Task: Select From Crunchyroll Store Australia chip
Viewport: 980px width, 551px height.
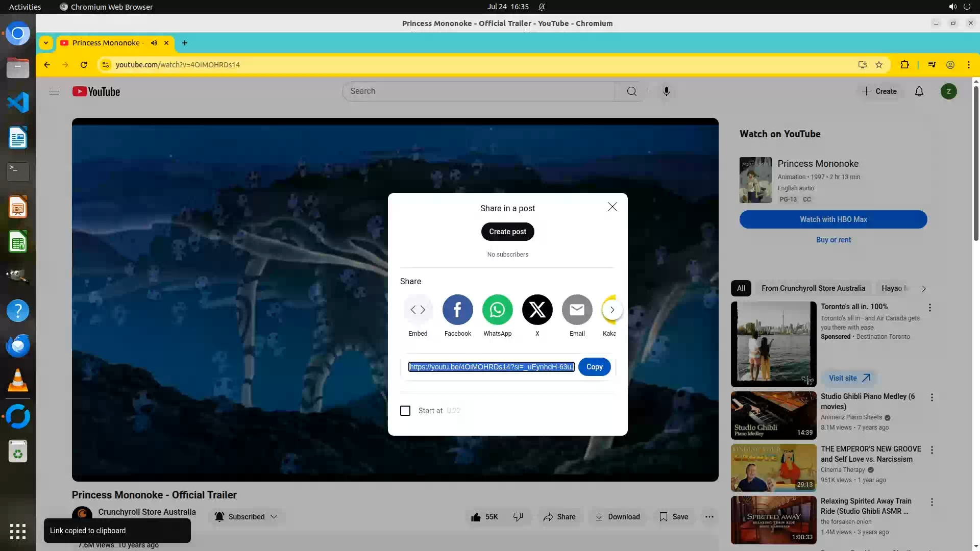Action: tap(813, 288)
